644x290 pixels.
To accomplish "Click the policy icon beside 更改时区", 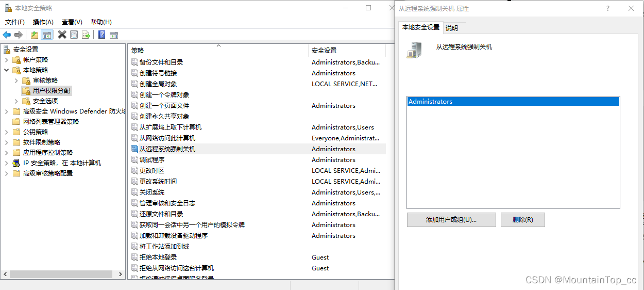I will [135, 171].
